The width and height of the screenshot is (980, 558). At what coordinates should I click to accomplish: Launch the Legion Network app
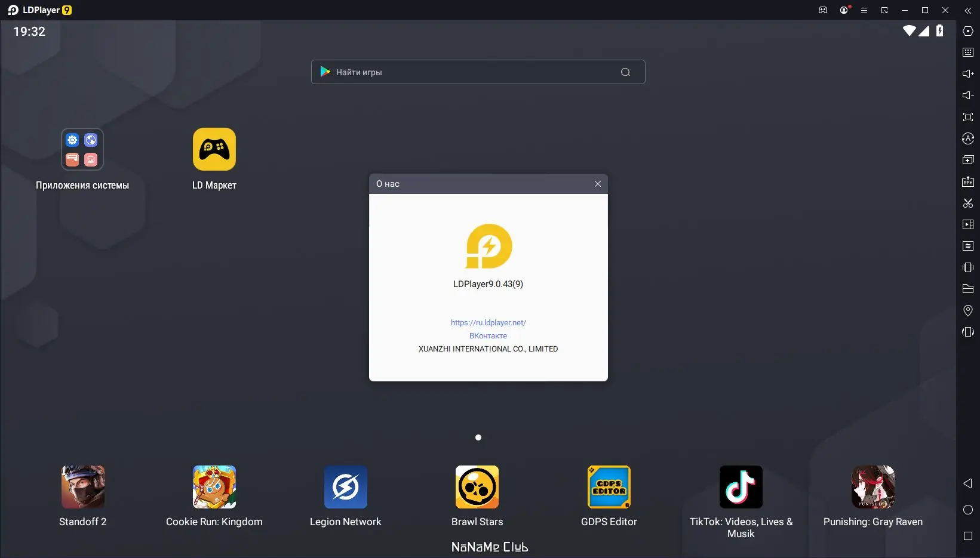[346, 487]
